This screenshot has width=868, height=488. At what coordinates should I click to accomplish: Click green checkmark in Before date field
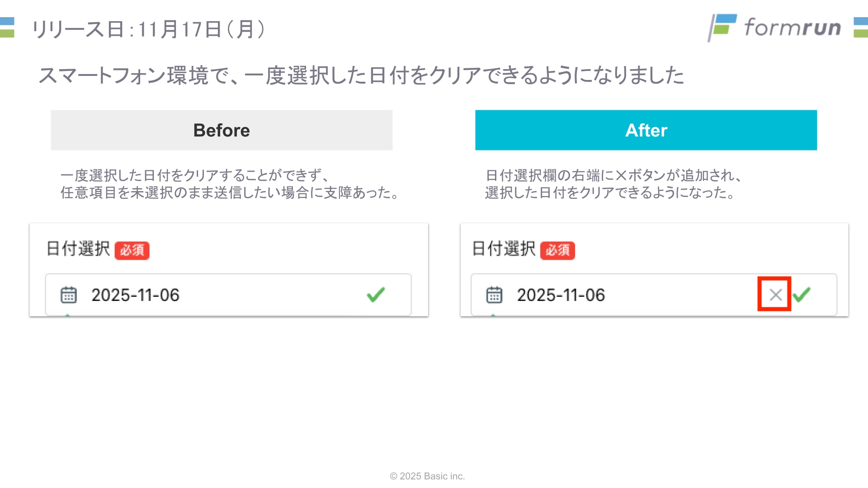point(376,295)
